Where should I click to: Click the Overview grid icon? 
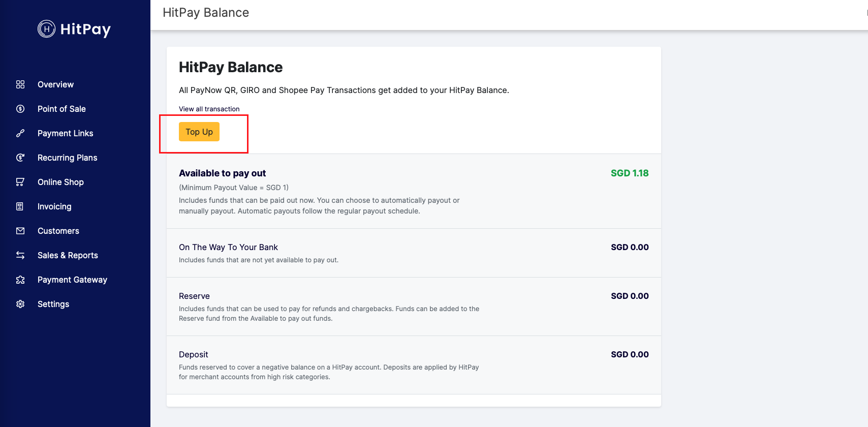[x=20, y=84]
